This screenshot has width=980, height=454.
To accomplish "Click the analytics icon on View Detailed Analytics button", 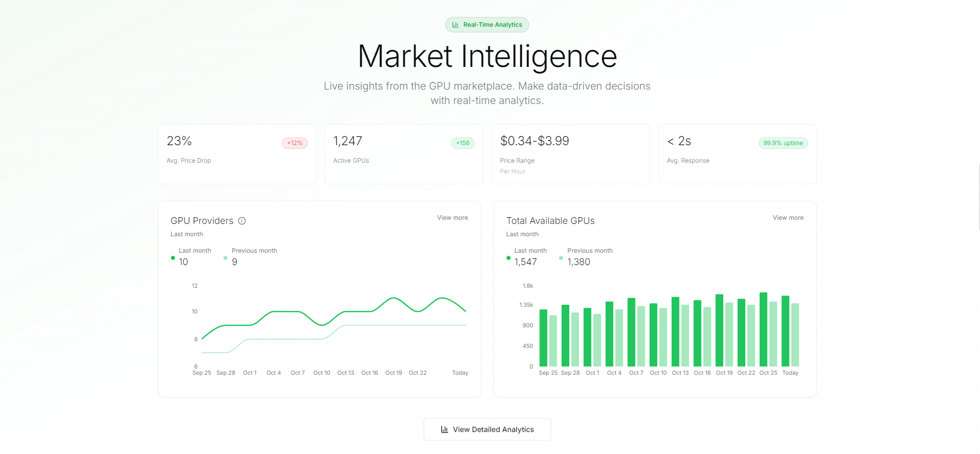I will point(445,429).
